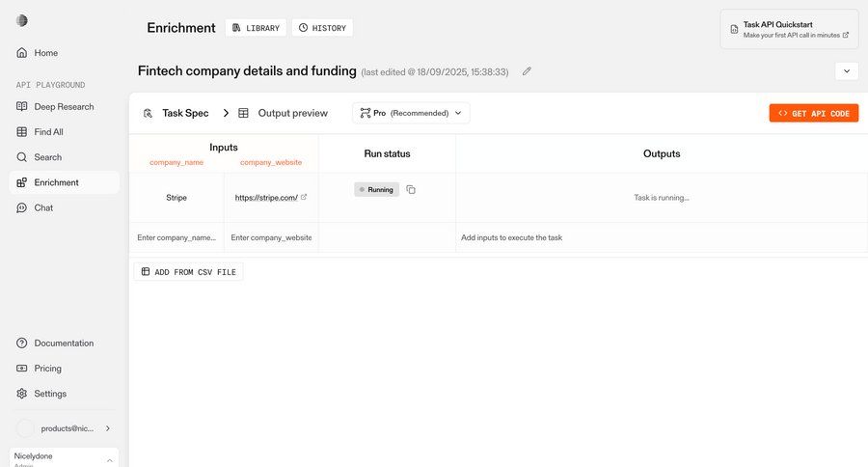
Task: Open Deep Research from the sidebar
Action: 64,107
